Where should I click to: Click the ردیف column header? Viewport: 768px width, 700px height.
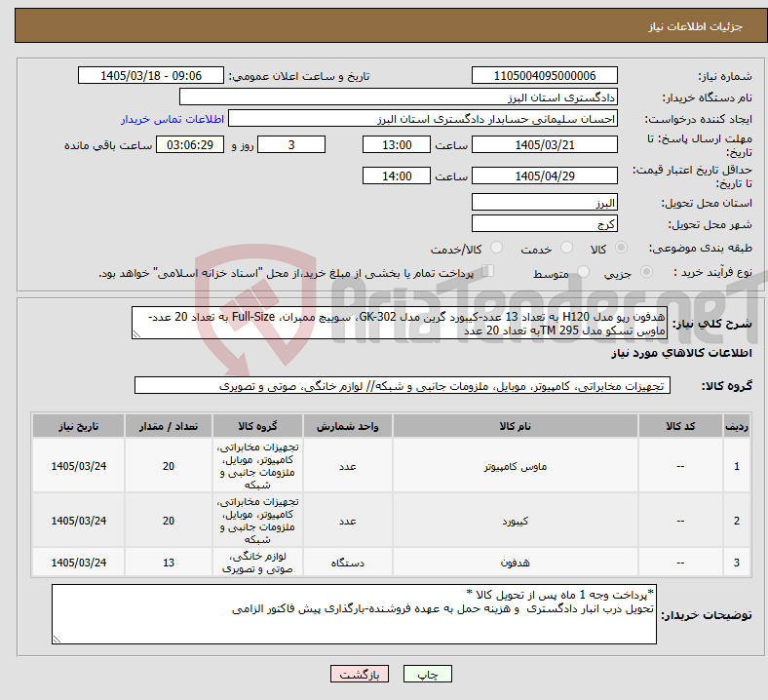(736, 426)
